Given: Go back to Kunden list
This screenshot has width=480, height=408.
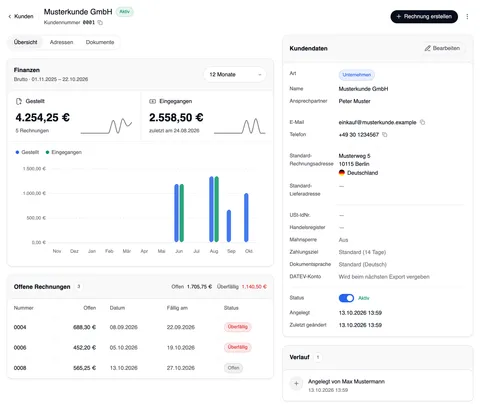Looking at the screenshot, I should (x=21, y=16).
